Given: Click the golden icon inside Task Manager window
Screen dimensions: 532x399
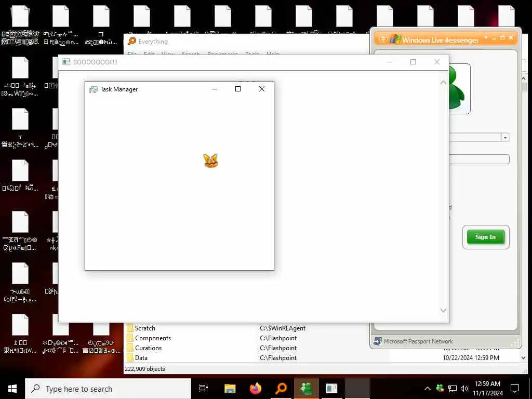Looking at the screenshot, I should 210,161.
